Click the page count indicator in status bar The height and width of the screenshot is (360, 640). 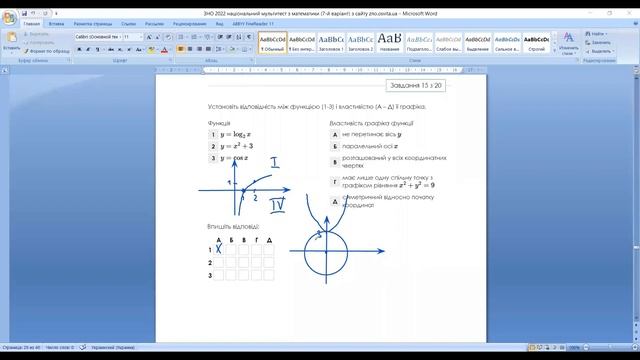21,347
